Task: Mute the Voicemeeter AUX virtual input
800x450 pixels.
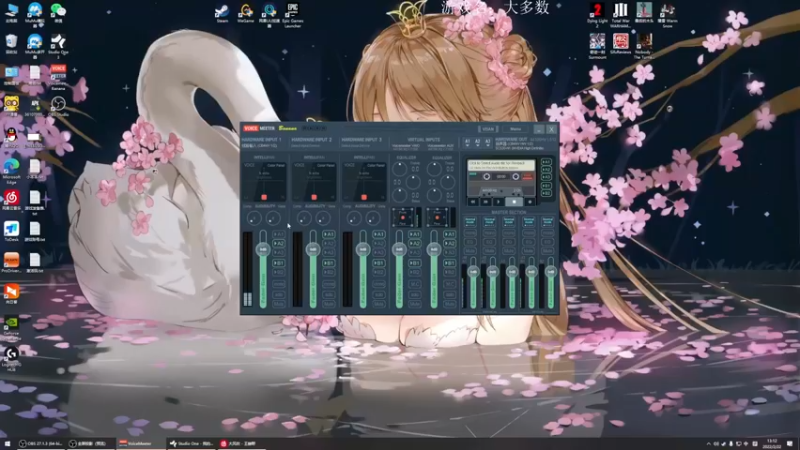Action: coord(449,304)
